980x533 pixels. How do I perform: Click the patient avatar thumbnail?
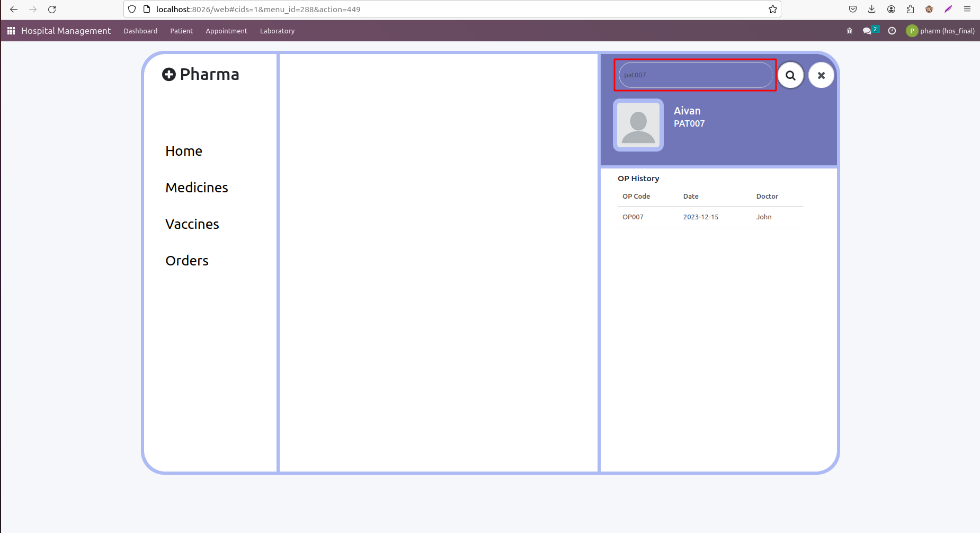point(638,125)
